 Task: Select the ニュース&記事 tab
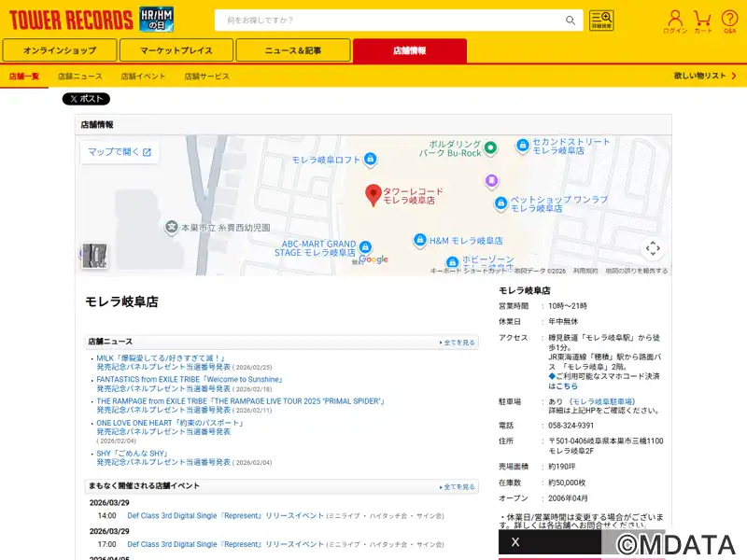click(x=293, y=50)
